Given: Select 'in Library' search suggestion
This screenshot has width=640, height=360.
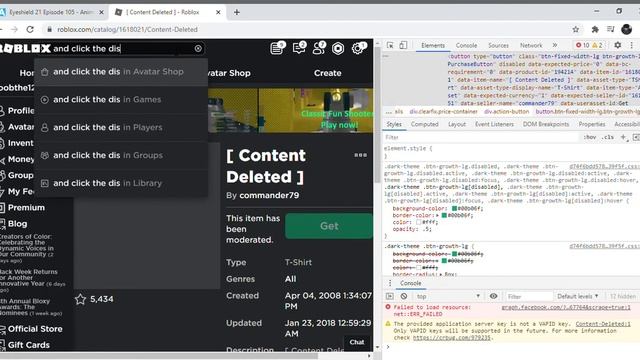Looking at the screenshot, I should (121, 183).
